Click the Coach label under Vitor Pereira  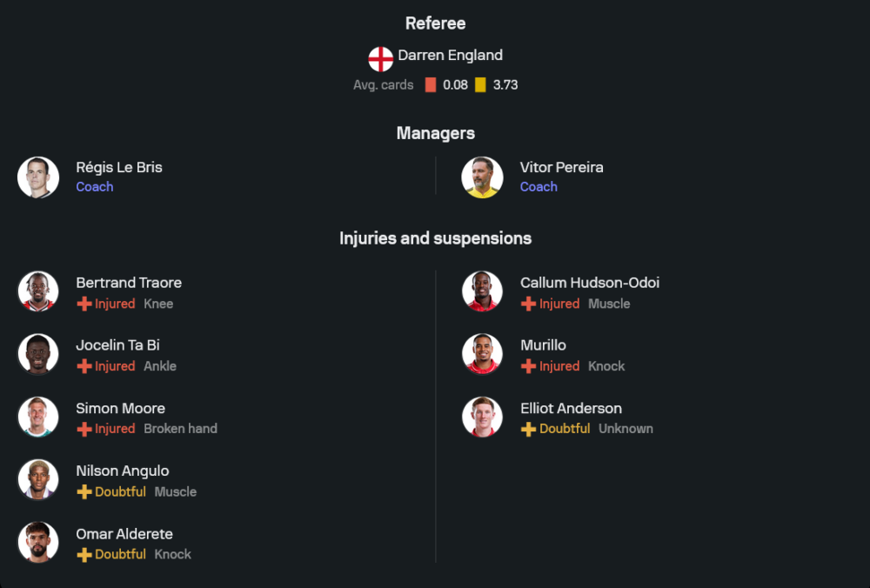click(539, 187)
